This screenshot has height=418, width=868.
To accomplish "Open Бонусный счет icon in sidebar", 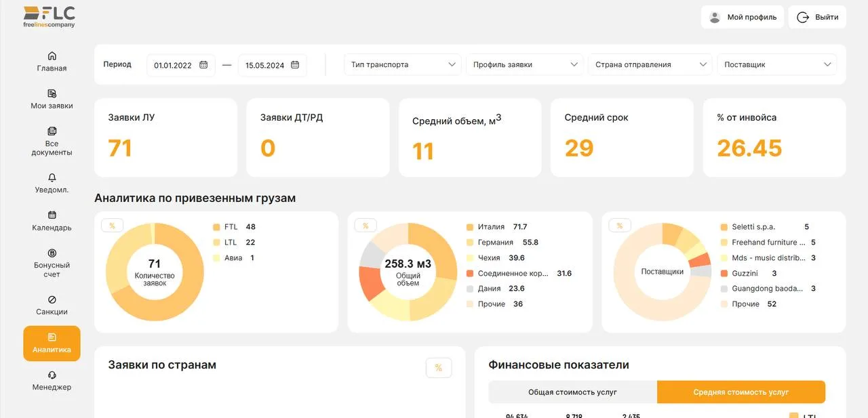I will 52,253.
